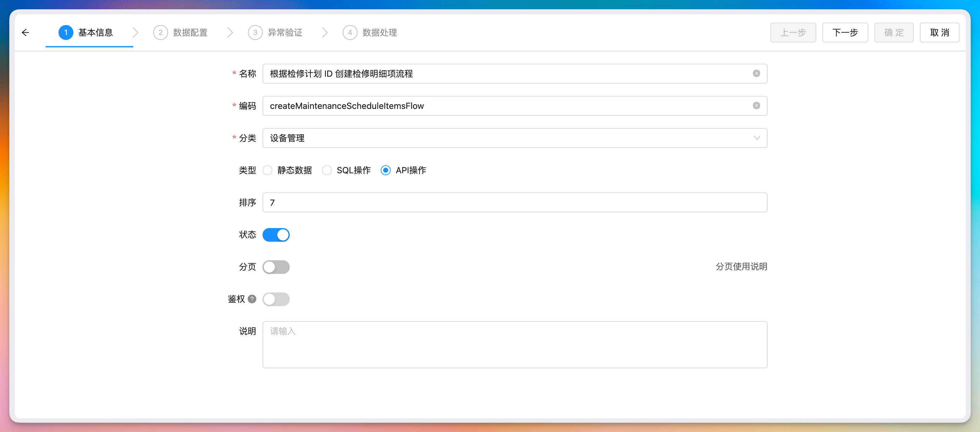Click the step 4 circle icon
980x432 pixels.
349,33
